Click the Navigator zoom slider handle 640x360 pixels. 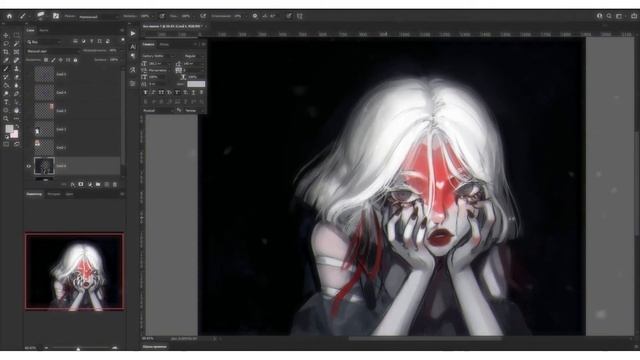coord(78,349)
